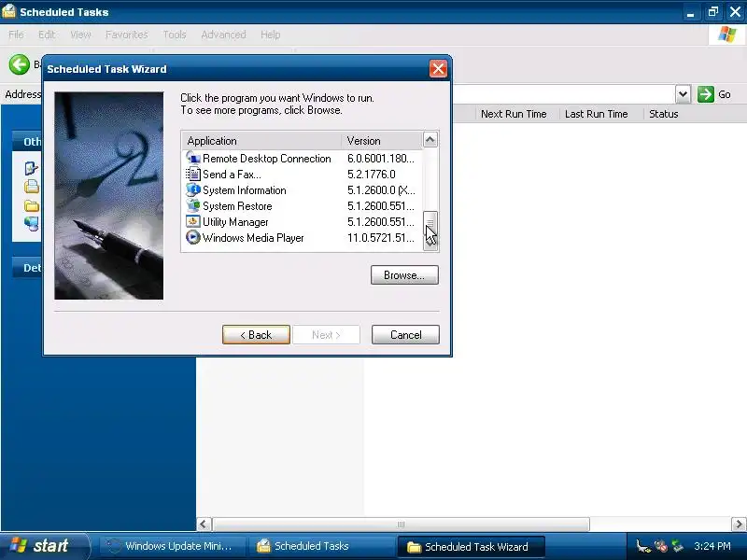The image size is (747, 560).
Task: Choose the System Restore icon
Action: [x=192, y=205]
